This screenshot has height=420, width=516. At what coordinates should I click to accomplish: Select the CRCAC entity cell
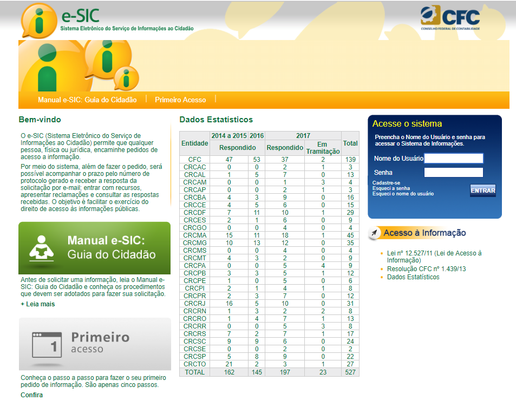(x=195, y=167)
